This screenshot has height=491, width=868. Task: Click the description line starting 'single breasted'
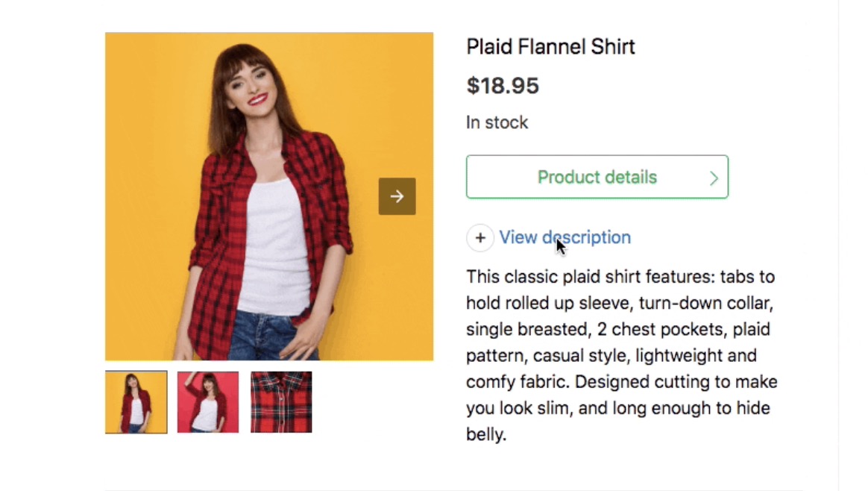[617, 329]
